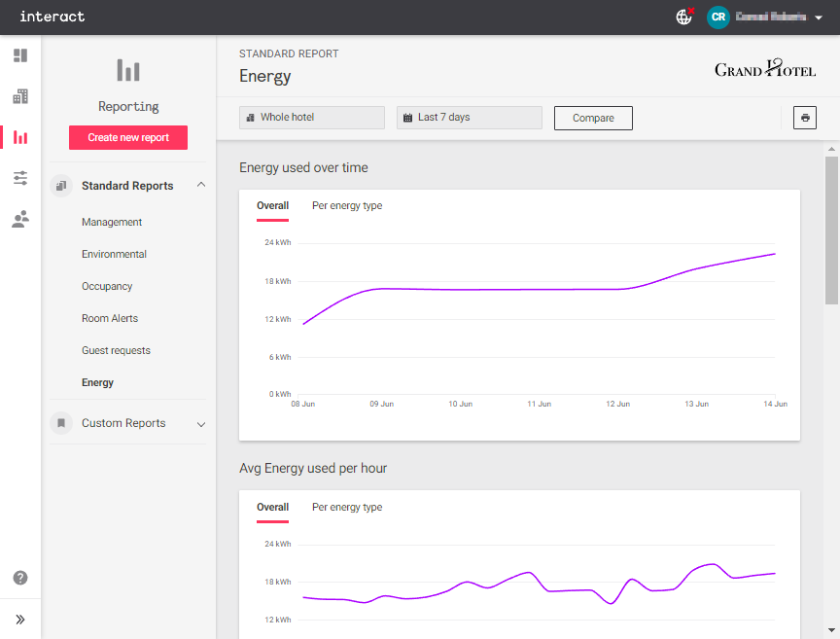
Task: Click the Compare button
Action: [x=593, y=118]
